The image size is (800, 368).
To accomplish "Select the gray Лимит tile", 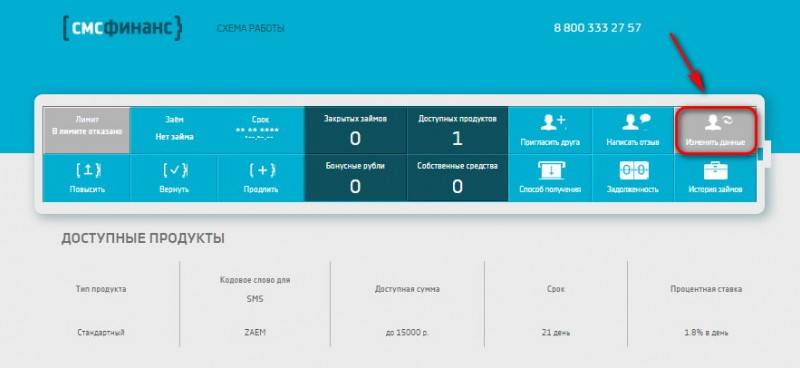I will point(87,130).
